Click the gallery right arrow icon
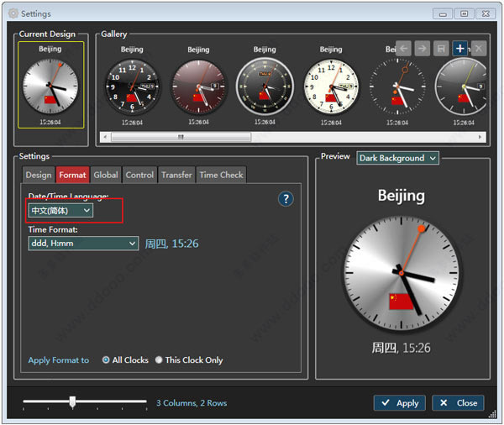The width and height of the screenshot is (504, 425). click(x=422, y=49)
